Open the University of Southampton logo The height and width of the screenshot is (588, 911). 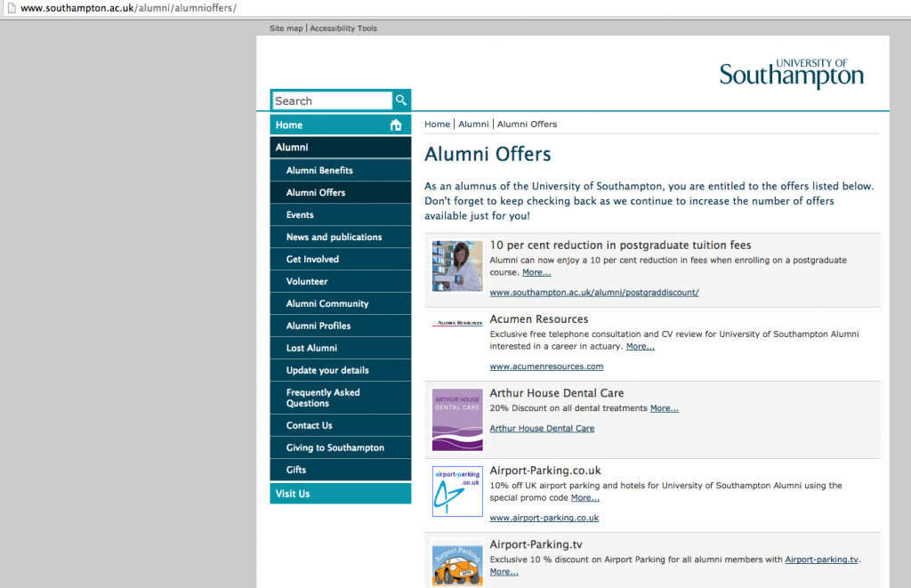tap(791, 74)
